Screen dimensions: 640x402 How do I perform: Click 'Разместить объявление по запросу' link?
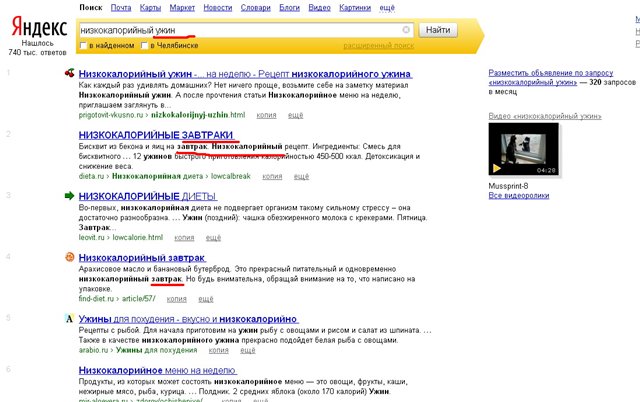(551, 73)
